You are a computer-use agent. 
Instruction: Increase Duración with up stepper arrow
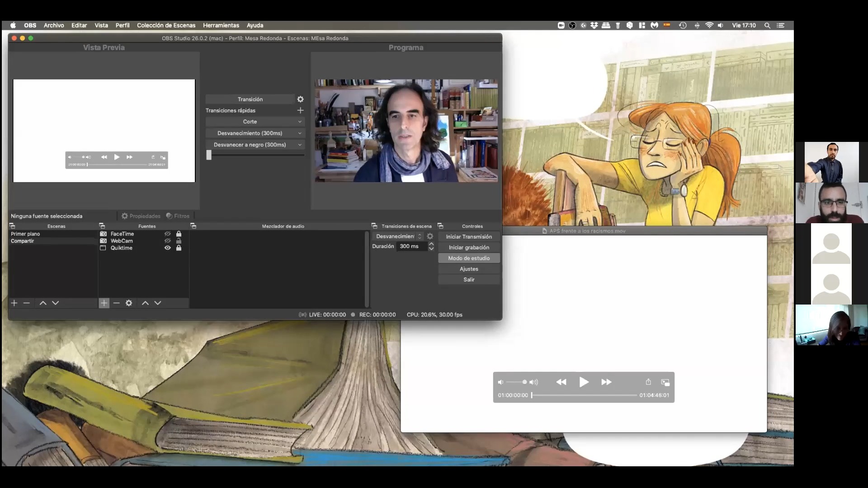pyautogui.click(x=431, y=244)
